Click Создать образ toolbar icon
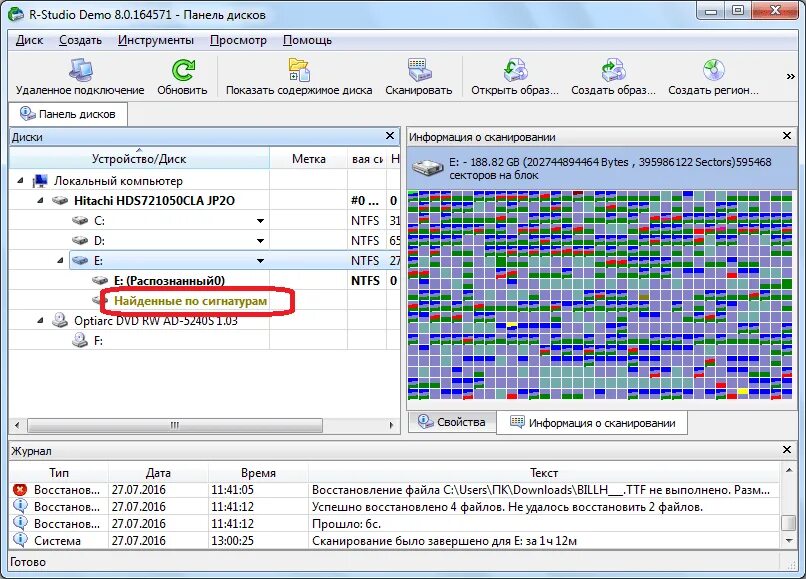 tap(613, 70)
